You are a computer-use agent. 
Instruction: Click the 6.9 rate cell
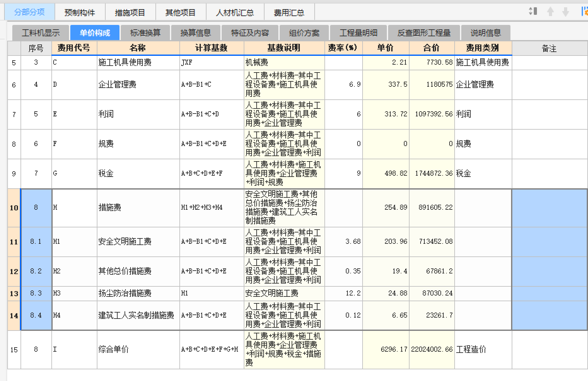(343, 85)
